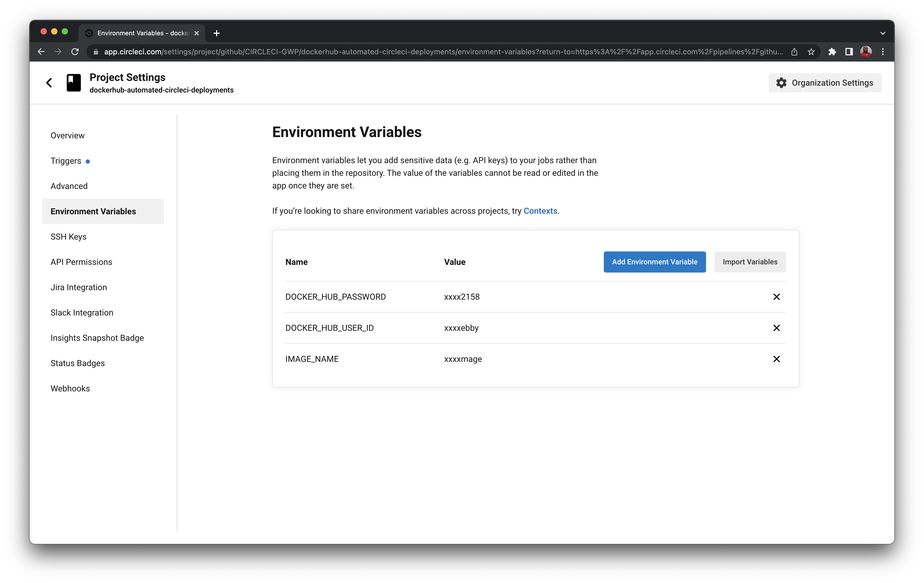Go back using Project Settings chevron
This screenshot has width=924, height=583.
pos(49,83)
